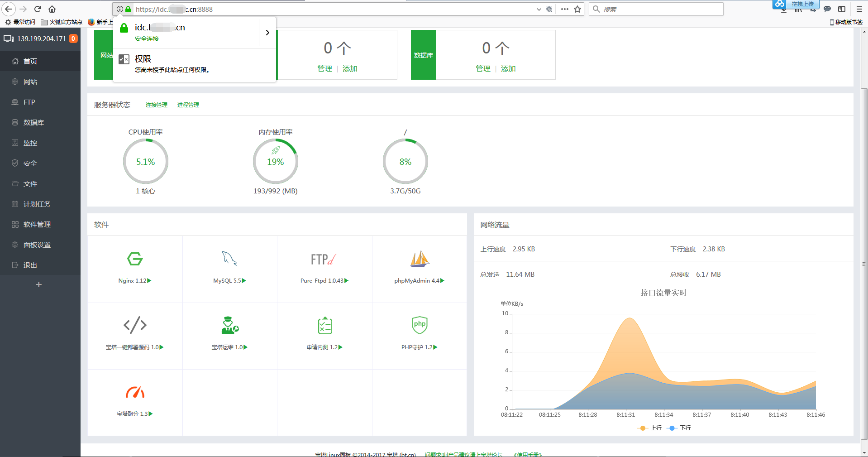This screenshot has width=868, height=457.
Task: Open the 宝塔一键部署源码 code icon
Action: pos(135,325)
